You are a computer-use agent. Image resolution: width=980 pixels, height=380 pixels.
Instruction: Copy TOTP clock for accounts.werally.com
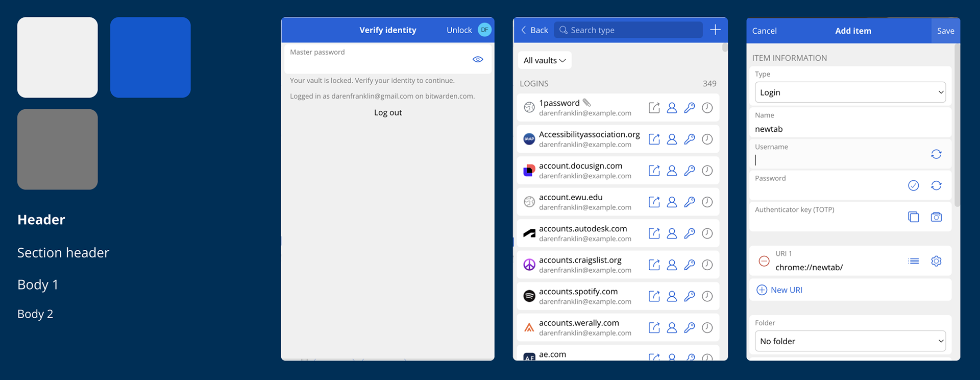pos(707,327)
